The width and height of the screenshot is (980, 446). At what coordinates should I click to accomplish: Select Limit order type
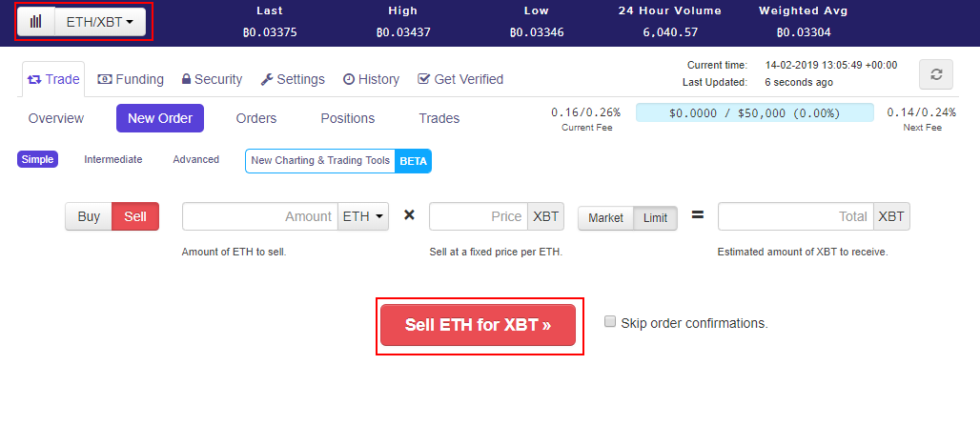click(655, 217)
